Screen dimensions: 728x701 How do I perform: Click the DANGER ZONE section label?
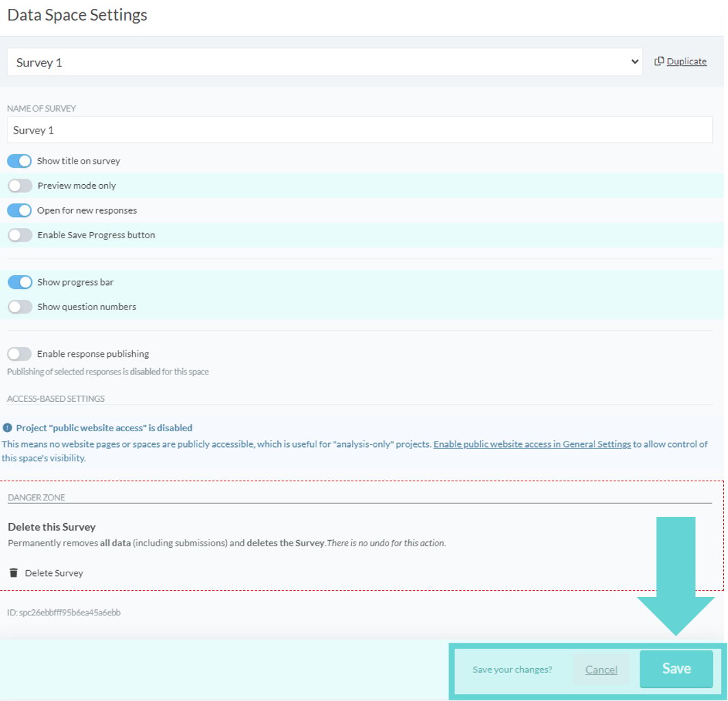click(x=36, y=497)
